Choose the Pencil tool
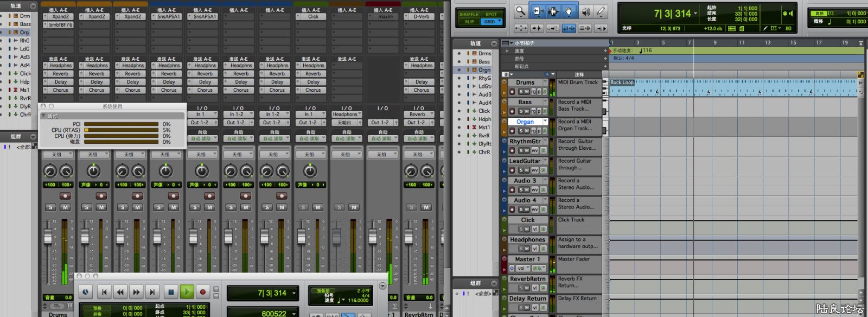The image size is (868, 317). tap(601, 11)
